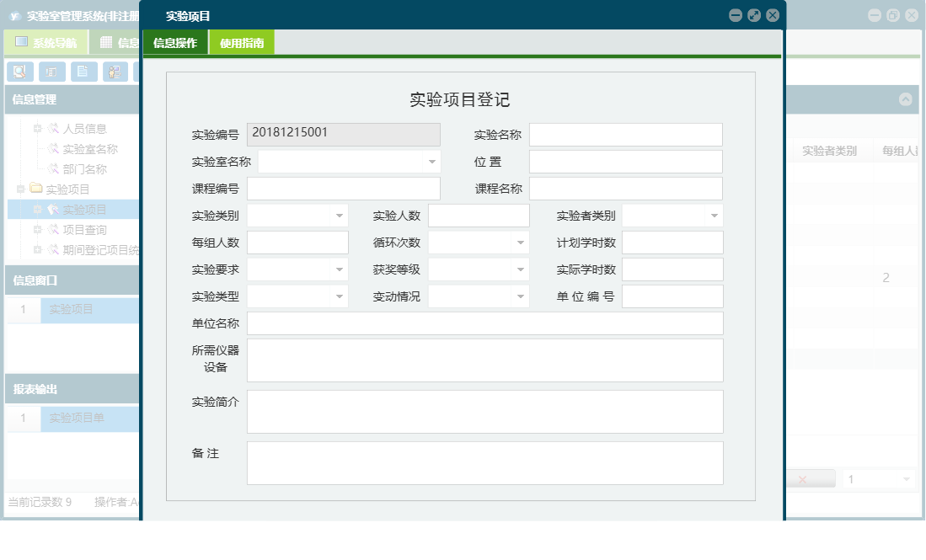
Task: Expand the 人员信息 tree node
Action: click(x=37, y=128)
